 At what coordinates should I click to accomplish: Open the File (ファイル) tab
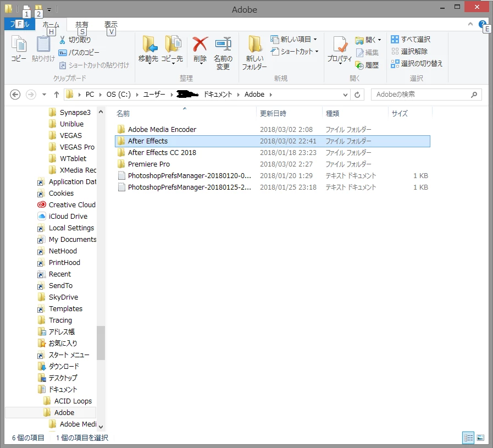coord(19,24)
